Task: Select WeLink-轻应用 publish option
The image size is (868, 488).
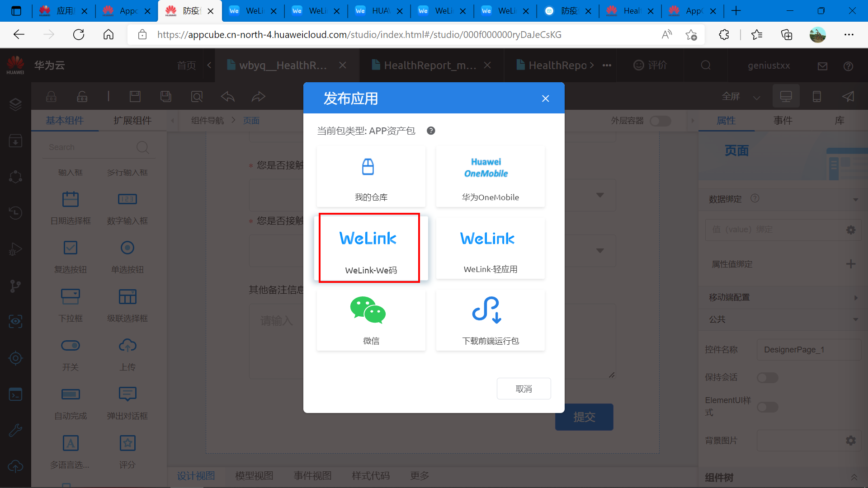Action: [490, 248]
